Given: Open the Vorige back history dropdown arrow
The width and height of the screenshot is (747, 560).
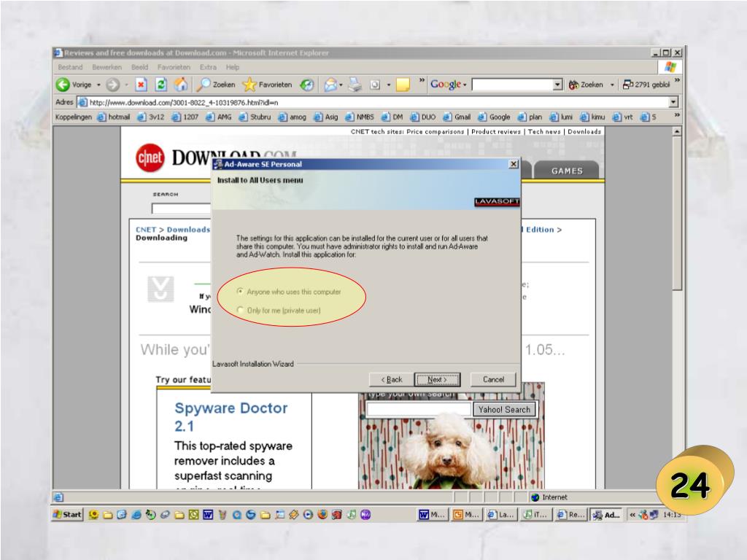Looking at the screenshot, I should [98, 85].
